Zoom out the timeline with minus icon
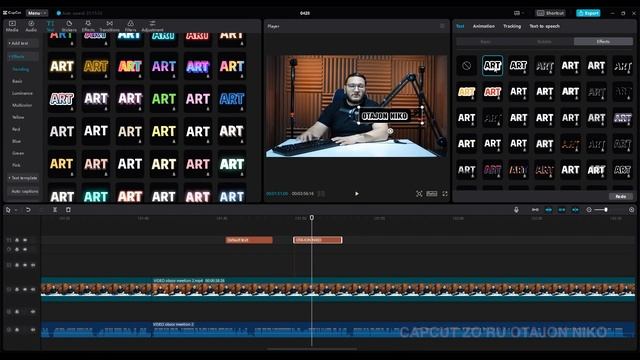 tap(589, 210)
